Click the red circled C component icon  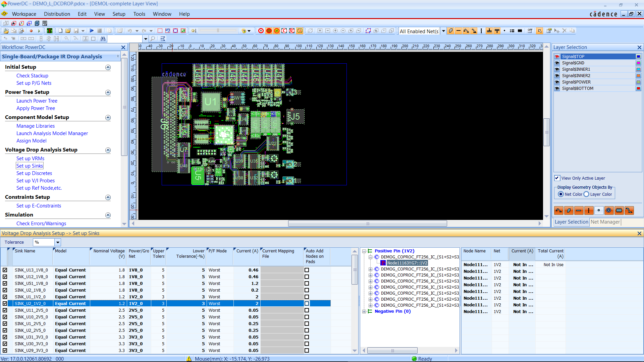(284, 31)
